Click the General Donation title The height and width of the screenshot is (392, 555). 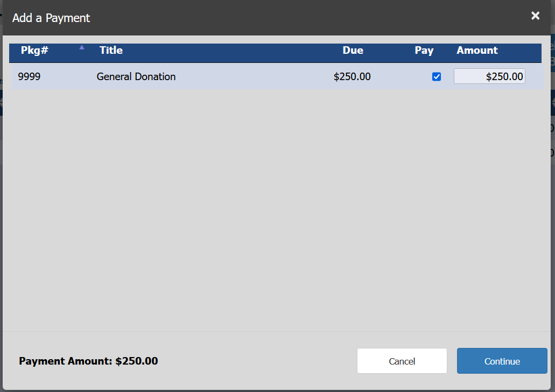[x=136, y=76]
